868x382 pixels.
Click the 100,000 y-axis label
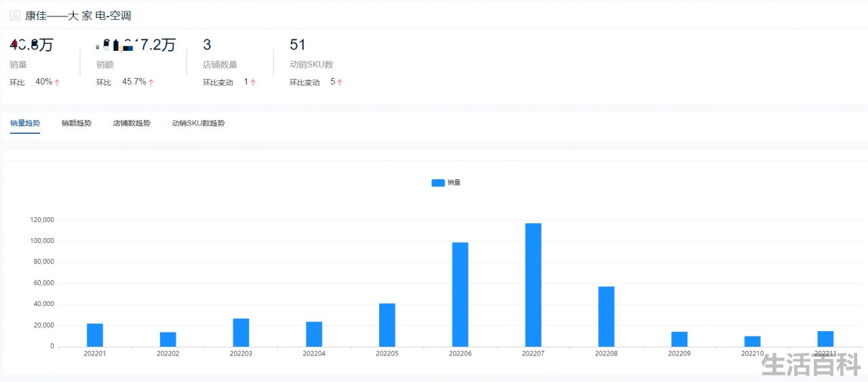[42, 241]
